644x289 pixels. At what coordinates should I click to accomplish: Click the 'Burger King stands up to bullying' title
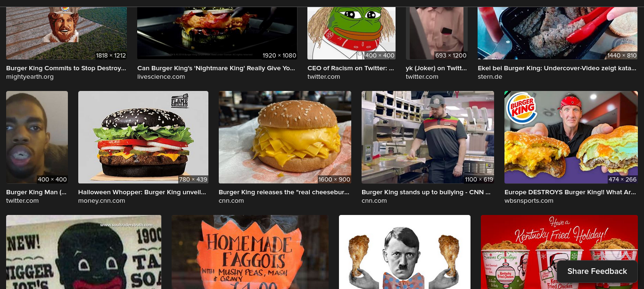pyautogui.click(x=426, y=192)
